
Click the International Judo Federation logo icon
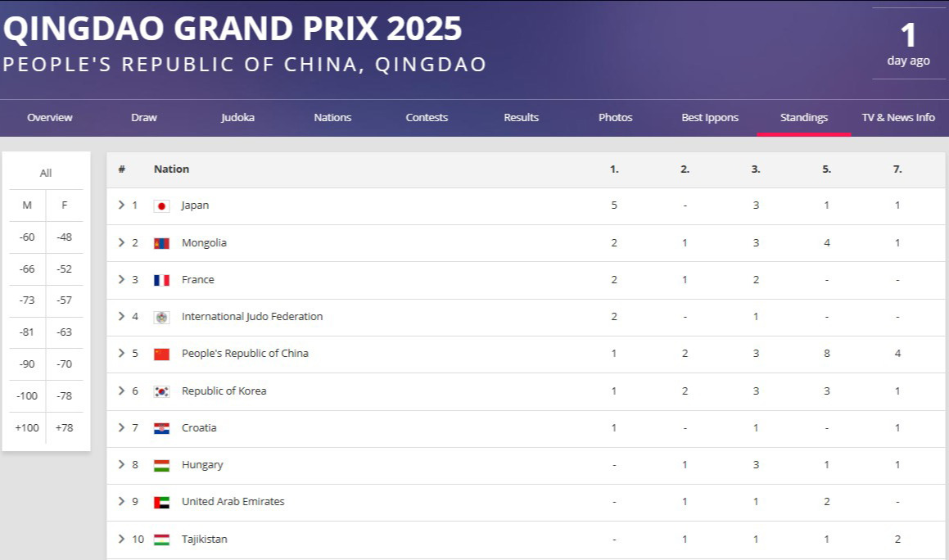click(x=161, y=317)
